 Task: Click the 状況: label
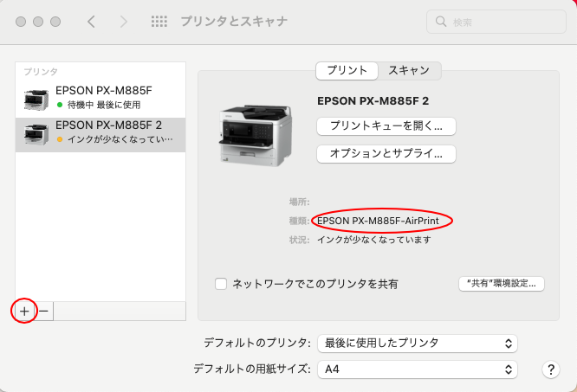tap(299, 240)
